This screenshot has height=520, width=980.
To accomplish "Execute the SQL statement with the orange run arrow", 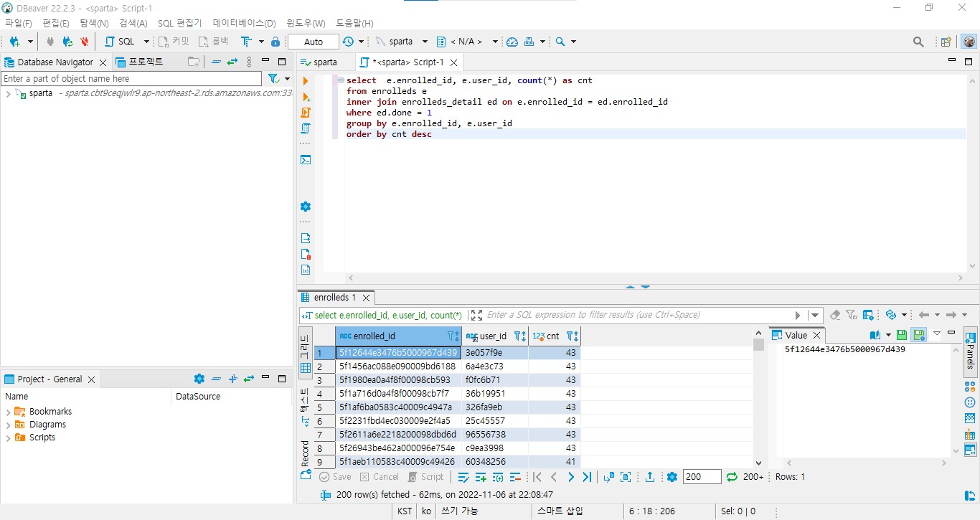I will (x=306, y=80).
